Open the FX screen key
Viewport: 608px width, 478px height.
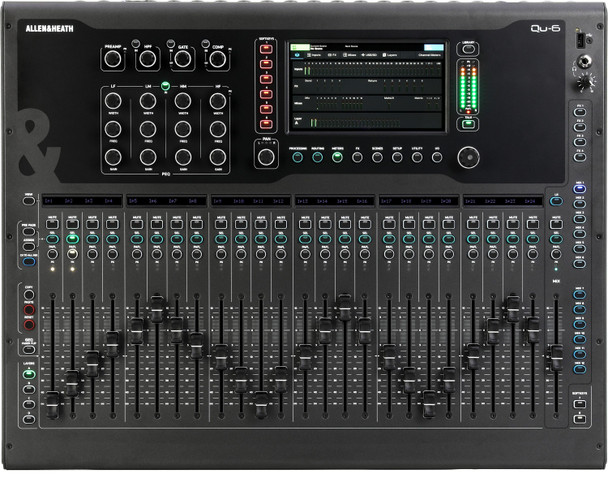pos(357,157)
